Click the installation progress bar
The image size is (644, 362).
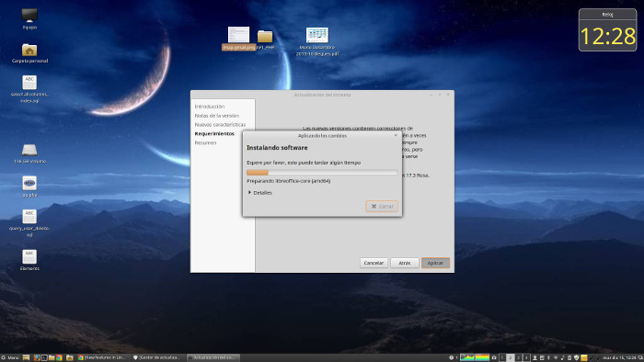coord(322,173)
